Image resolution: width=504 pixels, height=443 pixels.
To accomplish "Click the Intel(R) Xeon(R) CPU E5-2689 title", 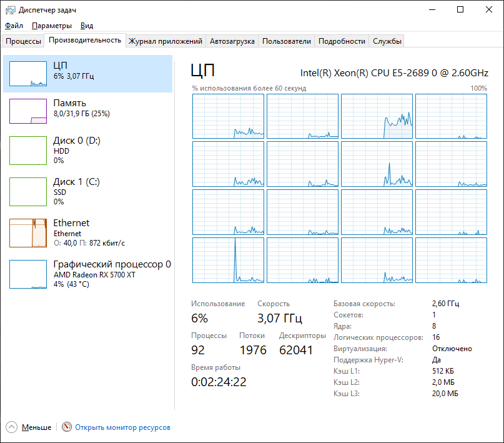I will pyautogui.click(x=394, y=73).
